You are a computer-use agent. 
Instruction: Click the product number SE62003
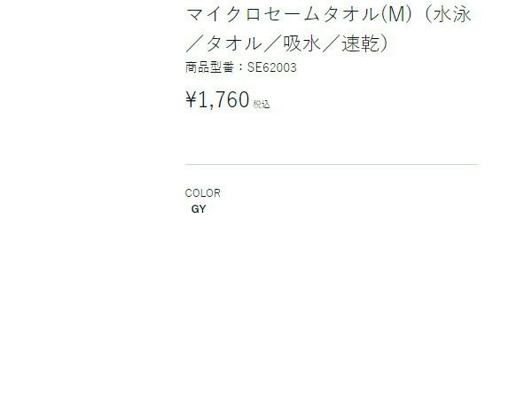[272, 67]
